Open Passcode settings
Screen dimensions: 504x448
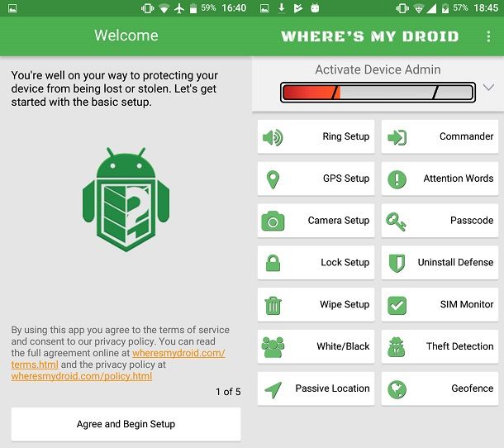click(440, 221)
